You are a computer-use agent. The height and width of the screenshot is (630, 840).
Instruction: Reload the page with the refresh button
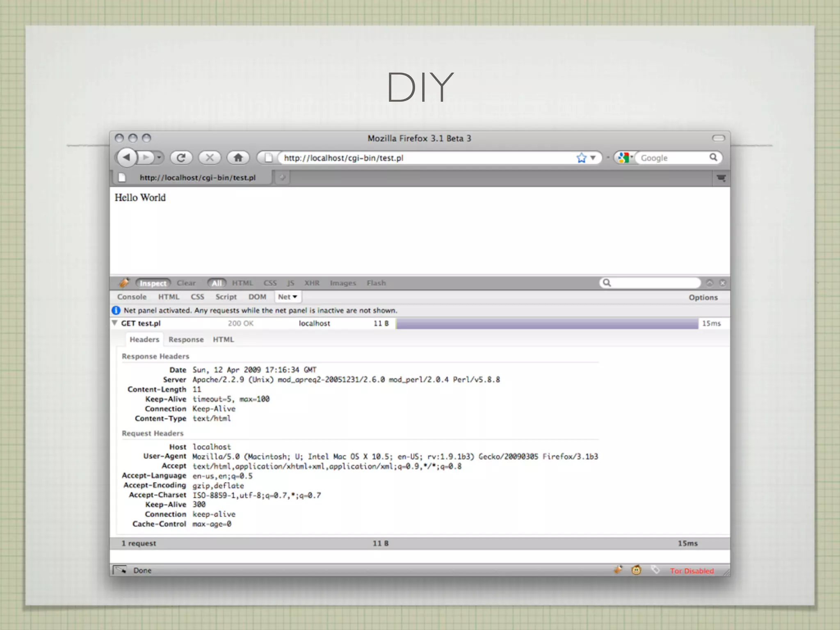(x=181, y=158)
